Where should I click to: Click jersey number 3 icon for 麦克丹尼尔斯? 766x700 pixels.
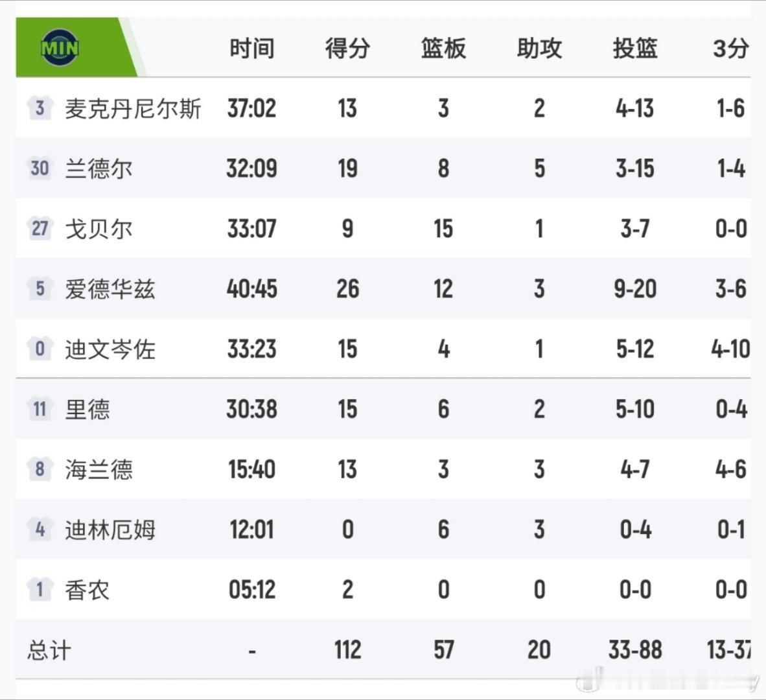pyautogui.click(x=40, y=108)
